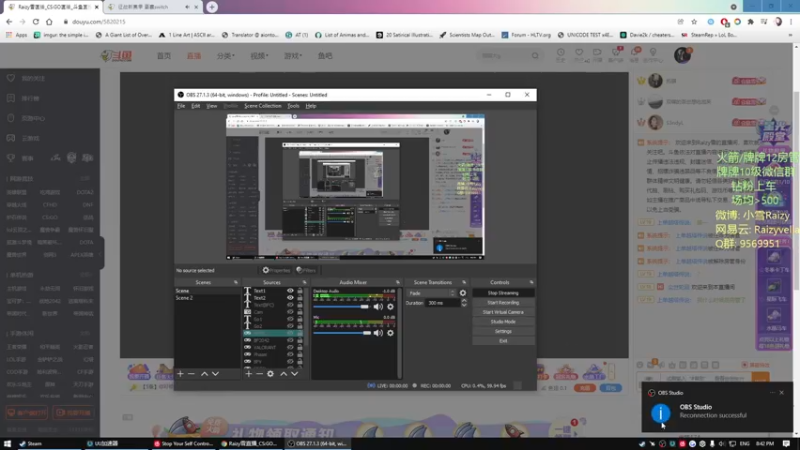Add a new source with the Sources plus icon
800x450 pixels.
pyautogui.click(x=248, y=373)
